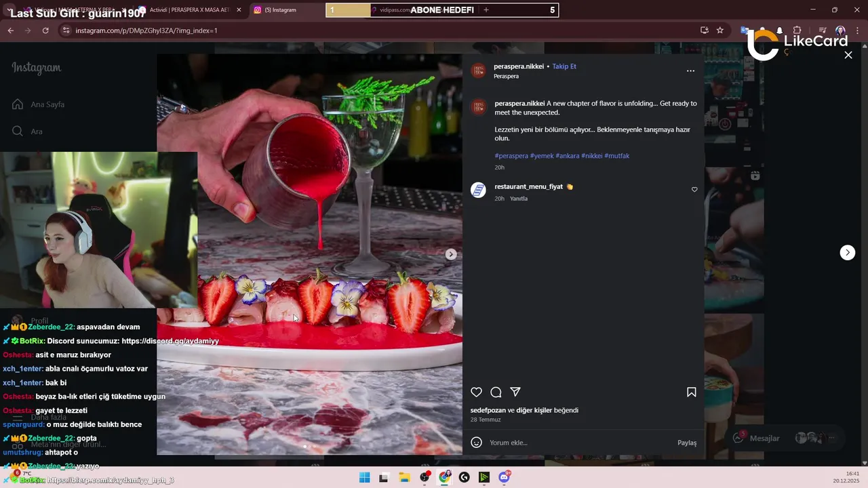
Task: Focus the Yorum ekle comment field
Action: click(x=580, y=443)
